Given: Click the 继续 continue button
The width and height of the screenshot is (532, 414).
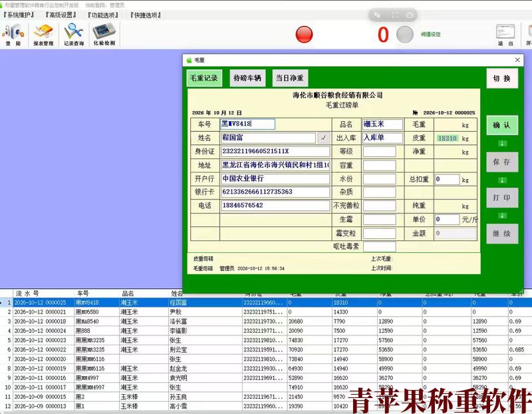Looking at the screenshot, I should (x=502, y=234).
